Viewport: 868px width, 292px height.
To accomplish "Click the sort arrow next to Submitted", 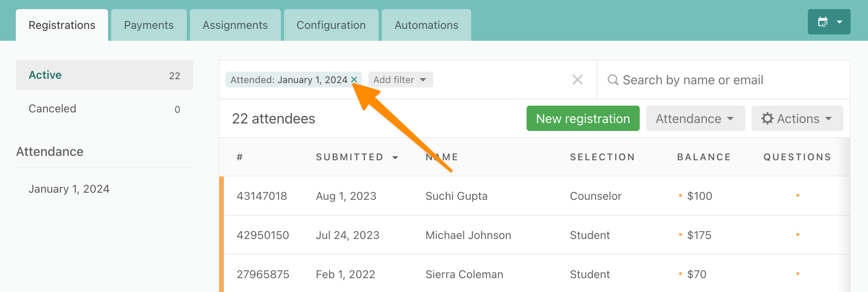I will pyautogui.click(x=395, y=157).
